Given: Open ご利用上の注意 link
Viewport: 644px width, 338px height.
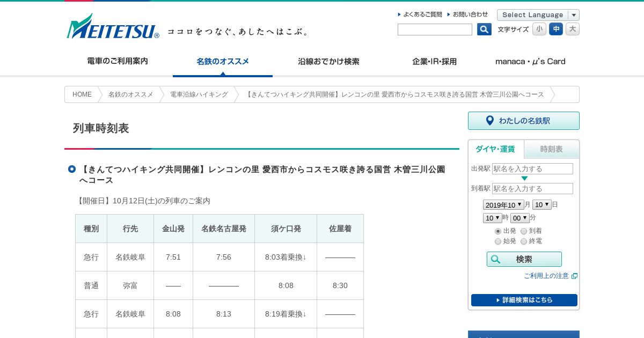Looking at the screenshot, I should pos(546,276).
